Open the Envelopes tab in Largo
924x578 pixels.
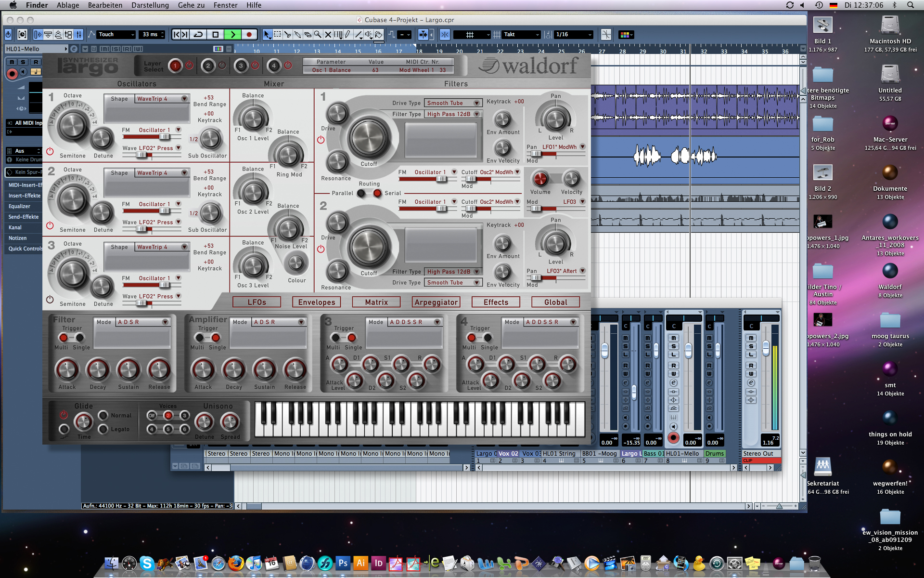click(x=316, y=302)
